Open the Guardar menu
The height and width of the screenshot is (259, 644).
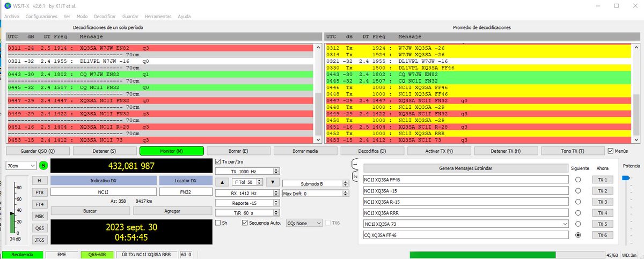coord(130,17)
